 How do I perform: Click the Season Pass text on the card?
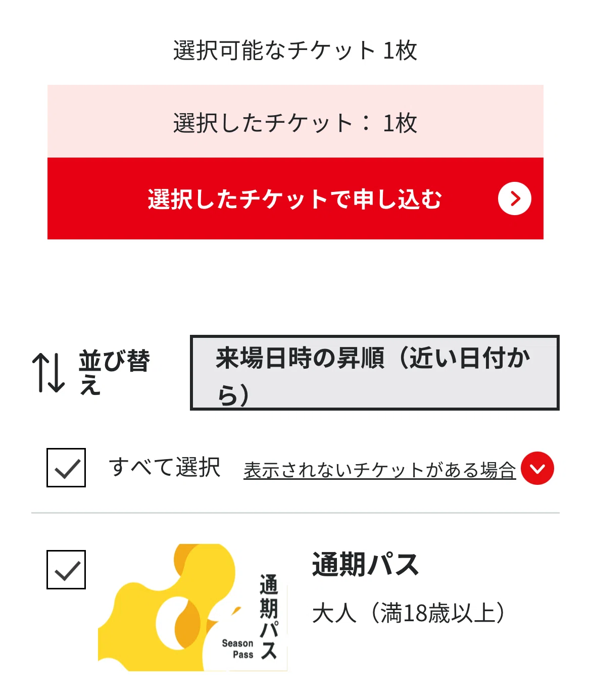point(238,649)
